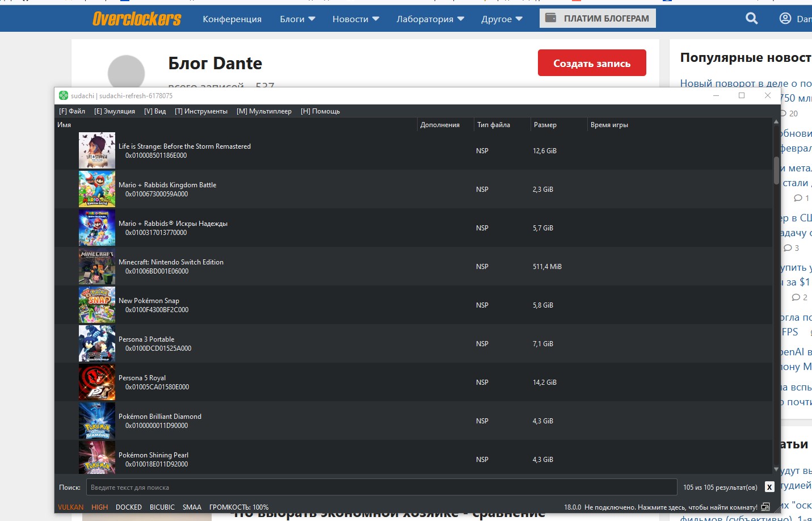This screenshot has height=521, width=812.
Task: Open the sudachi app logo icon
Action: point(64,95)
